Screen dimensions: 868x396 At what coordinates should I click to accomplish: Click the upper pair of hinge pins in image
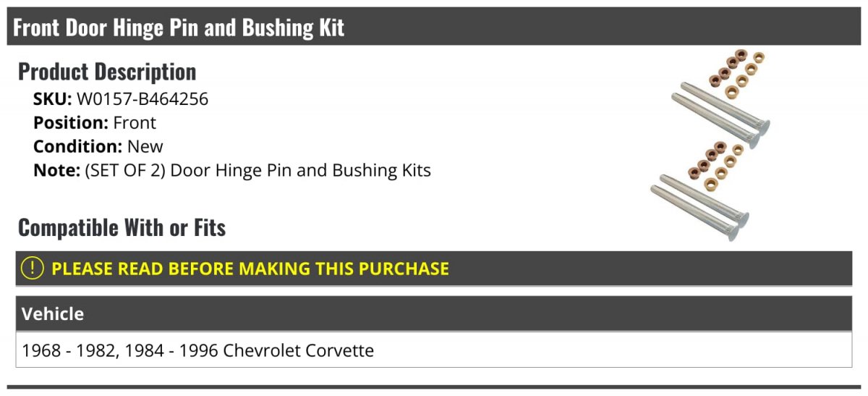721,116
